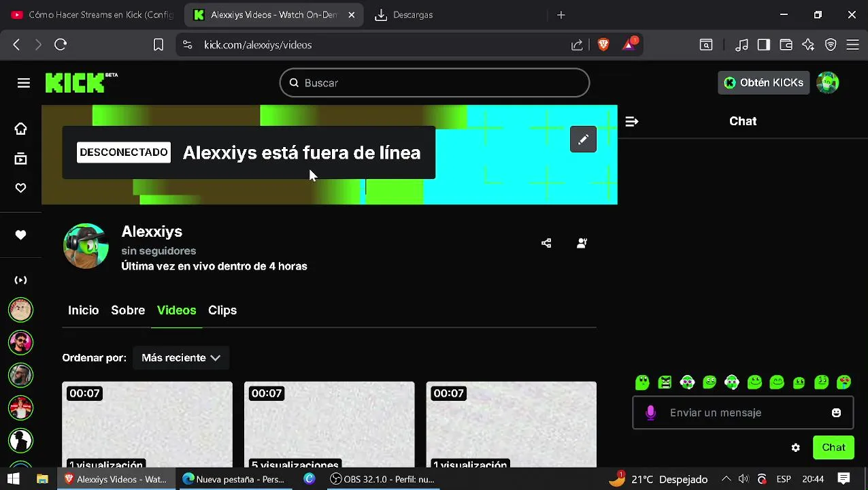Reload the current page

(x=61, y=45)
